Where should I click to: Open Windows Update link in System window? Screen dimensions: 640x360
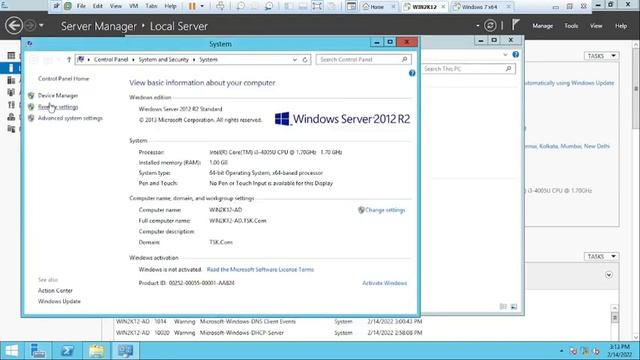tap(59, 301)
